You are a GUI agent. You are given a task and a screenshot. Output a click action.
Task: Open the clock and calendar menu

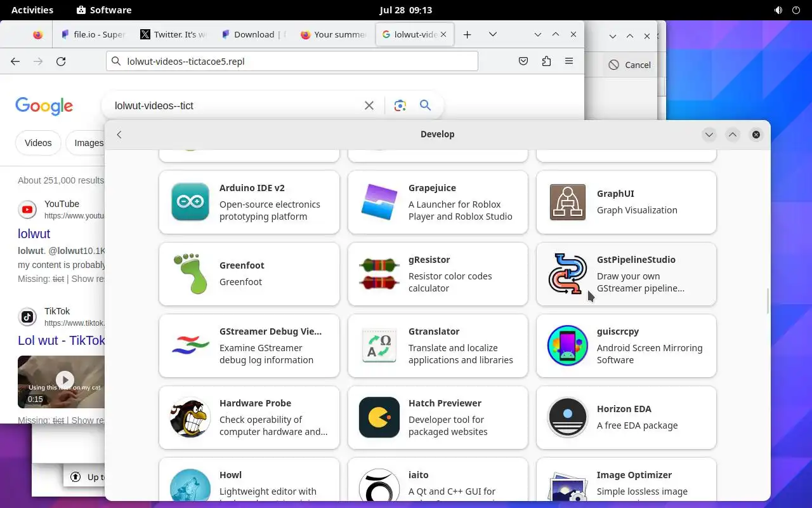(x=406, y=10)
